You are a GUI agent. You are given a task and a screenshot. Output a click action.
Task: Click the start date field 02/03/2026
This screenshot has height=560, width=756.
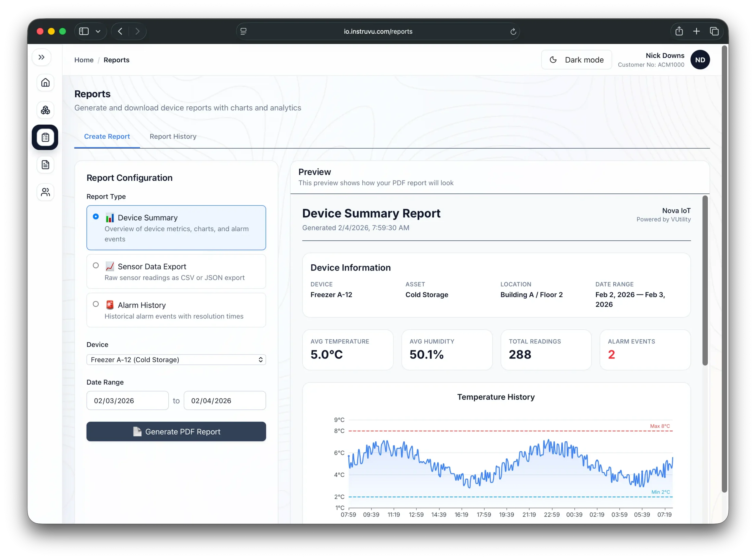tap(127, 401)
